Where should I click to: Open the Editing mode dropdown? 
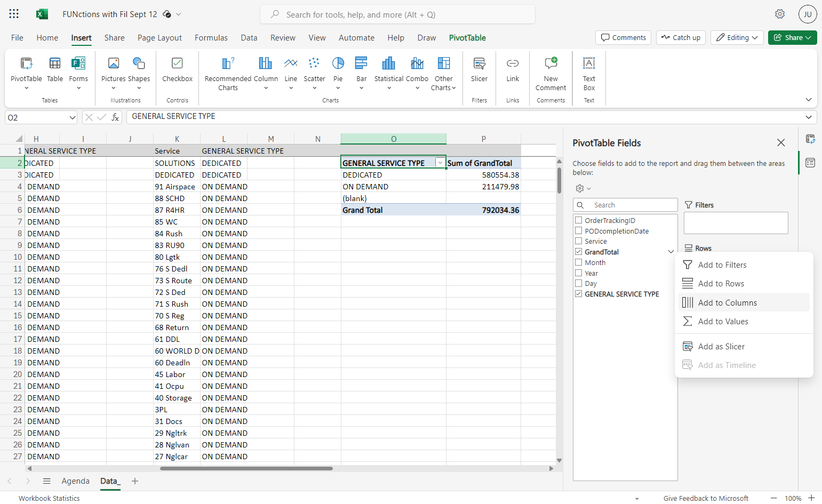point(737,37)
